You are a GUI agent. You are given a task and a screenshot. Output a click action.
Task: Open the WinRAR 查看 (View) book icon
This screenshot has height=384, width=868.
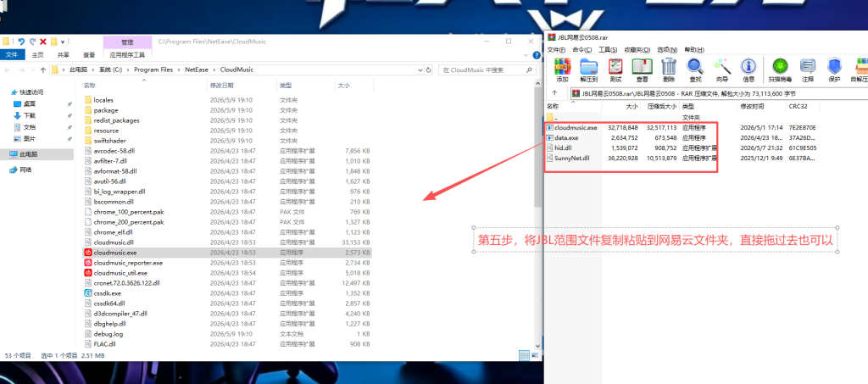point(642,70)
